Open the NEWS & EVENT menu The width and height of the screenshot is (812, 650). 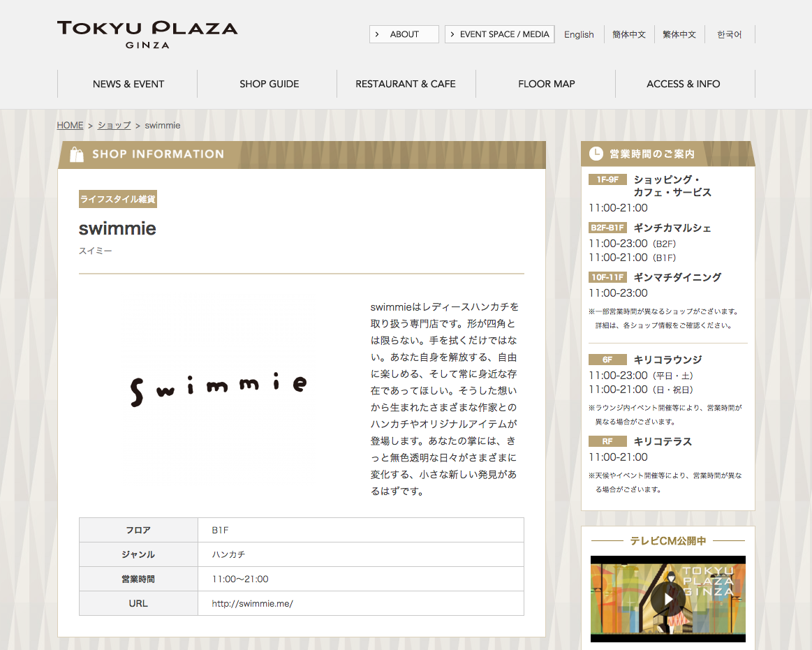coord(128,84)
